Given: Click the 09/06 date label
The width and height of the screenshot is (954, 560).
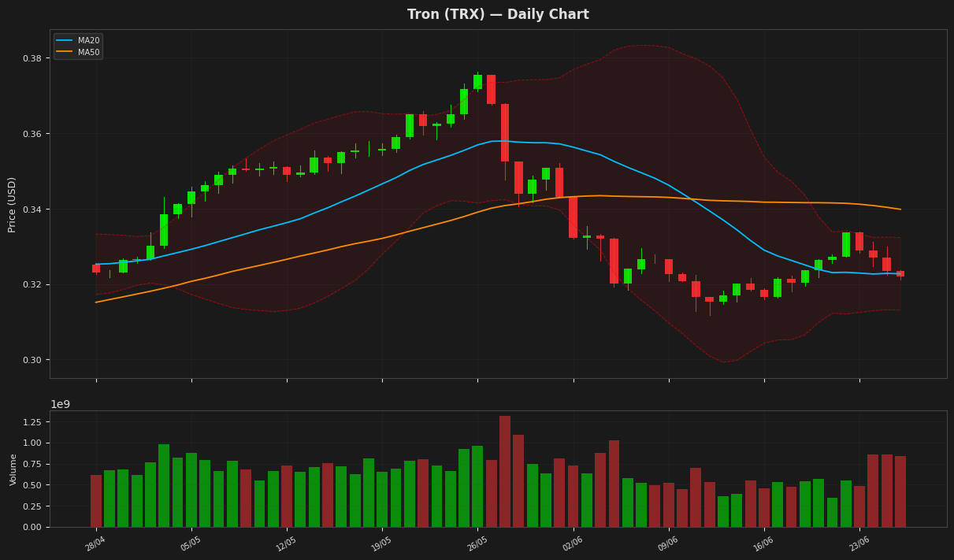Looking at the screenshot, I should pos(668,543).
